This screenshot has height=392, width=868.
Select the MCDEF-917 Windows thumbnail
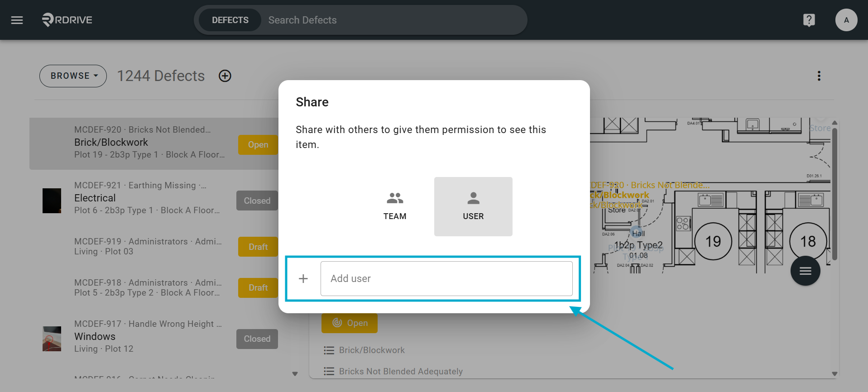tap(52, 339)
